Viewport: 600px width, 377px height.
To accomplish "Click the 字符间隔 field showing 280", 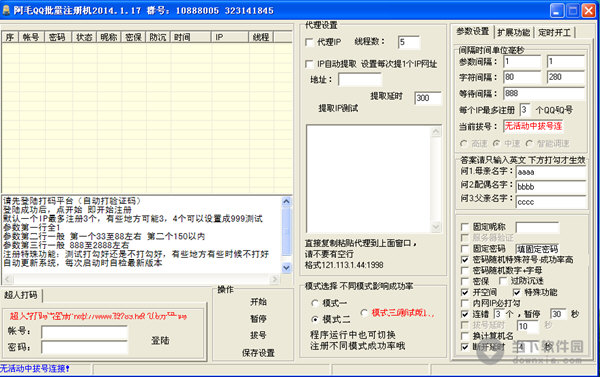I will pyautogui.click(x=566, y=77).
